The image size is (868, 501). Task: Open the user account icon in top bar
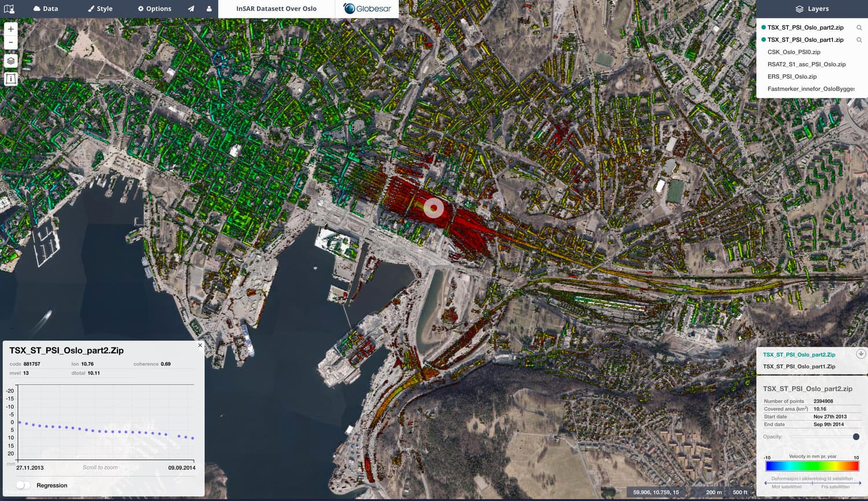click(208, 8)
